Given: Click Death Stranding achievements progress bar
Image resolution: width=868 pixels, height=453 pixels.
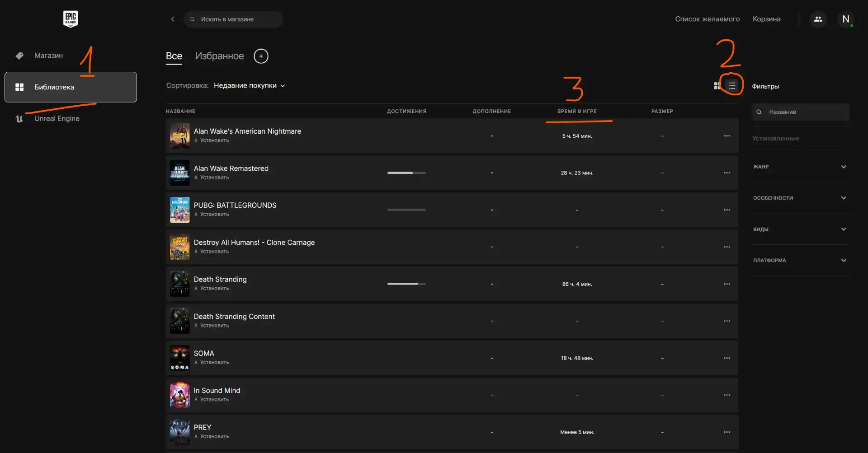Looking at the screenshot, I should pyautogui.click(x=406, y=284).
